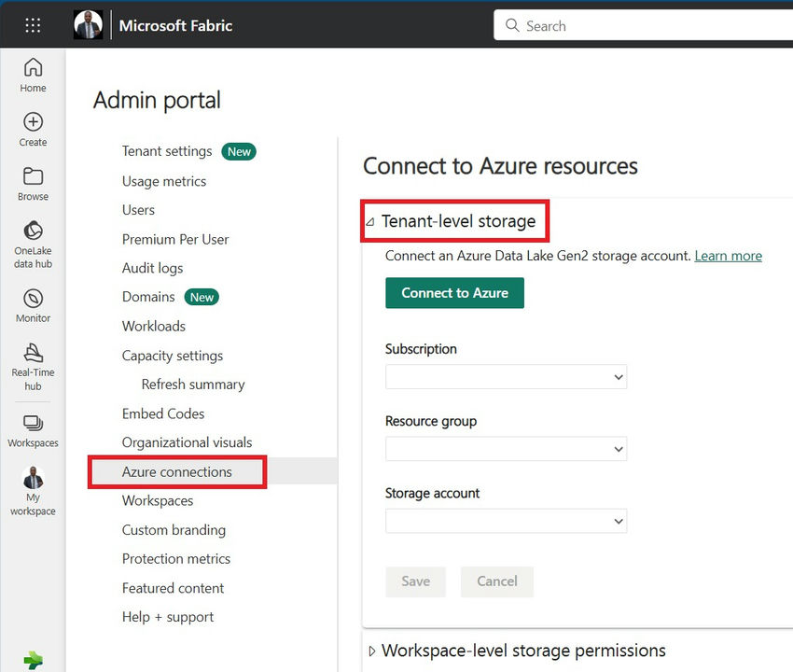The width and height of the screenshot is (793, 672).
Task: Open the Storage account dropdown
Action: click(506, 521)
